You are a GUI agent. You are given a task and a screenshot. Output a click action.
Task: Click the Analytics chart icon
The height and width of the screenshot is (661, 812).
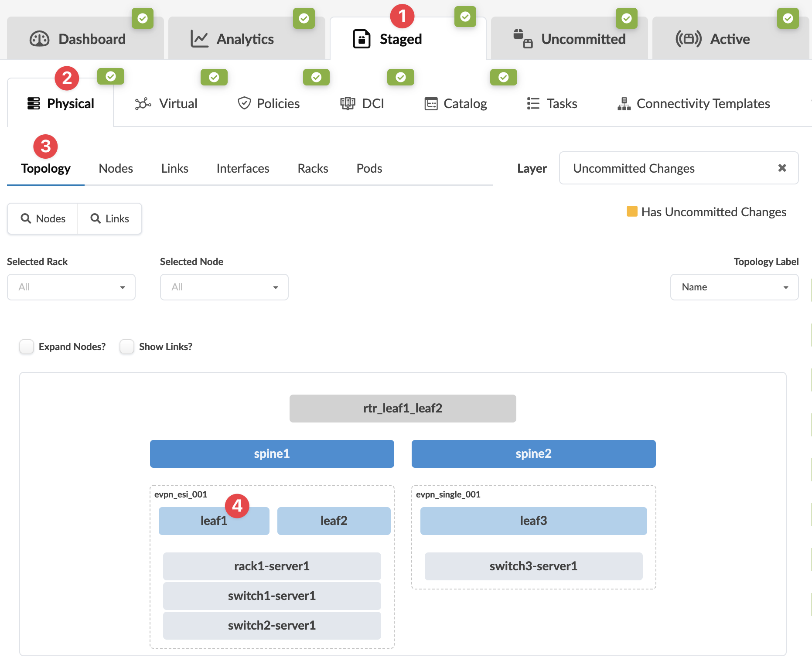point(199,39)
